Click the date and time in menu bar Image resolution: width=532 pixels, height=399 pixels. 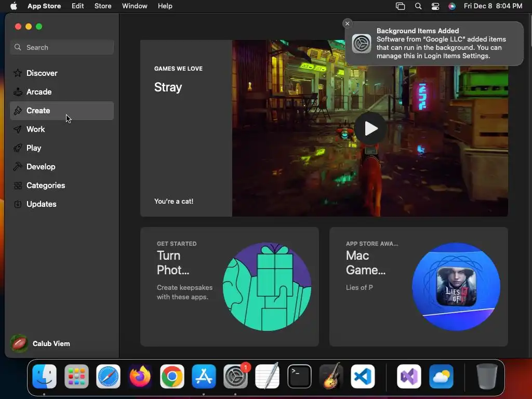point(493,6)
